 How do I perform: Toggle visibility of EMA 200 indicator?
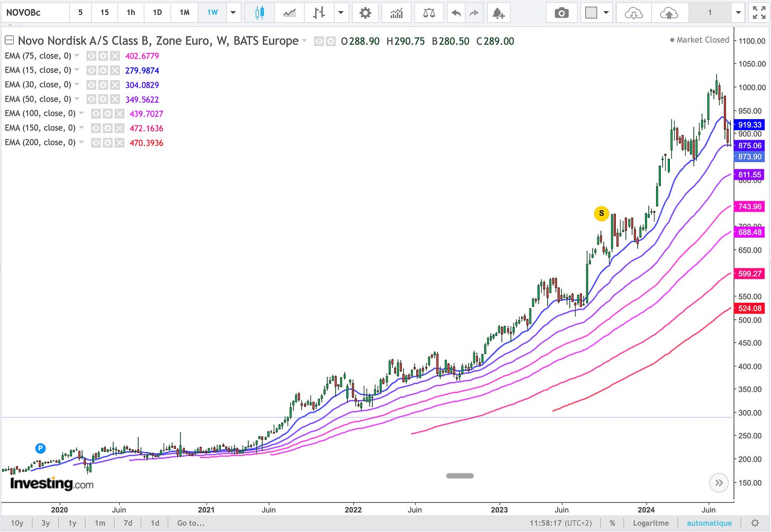coord(96,143)
